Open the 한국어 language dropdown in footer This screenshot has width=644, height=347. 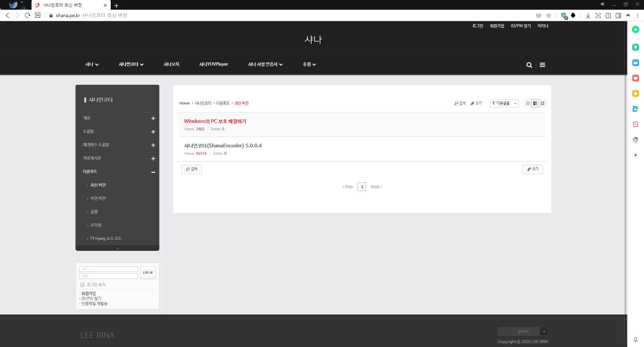click(x=523, y=332)
